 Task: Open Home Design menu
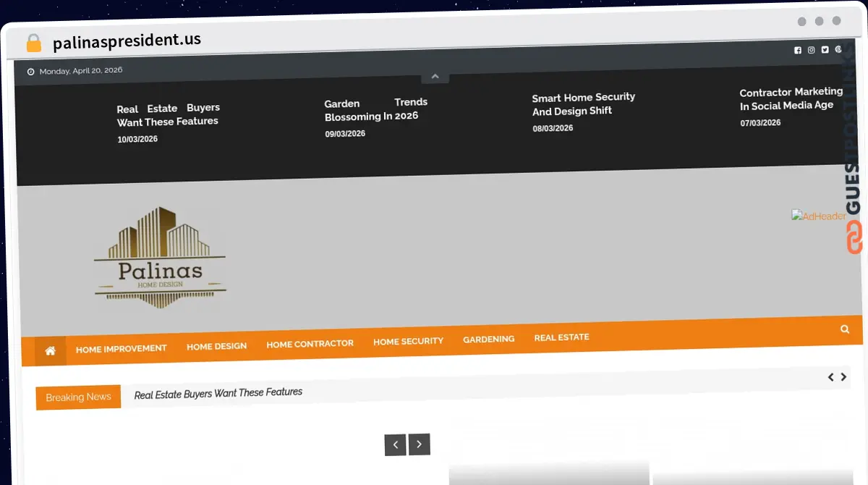click(216, 347)
